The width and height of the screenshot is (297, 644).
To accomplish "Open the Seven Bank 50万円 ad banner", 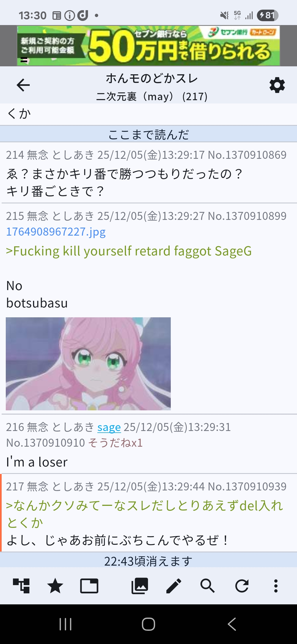I will [x=148, y=46].
